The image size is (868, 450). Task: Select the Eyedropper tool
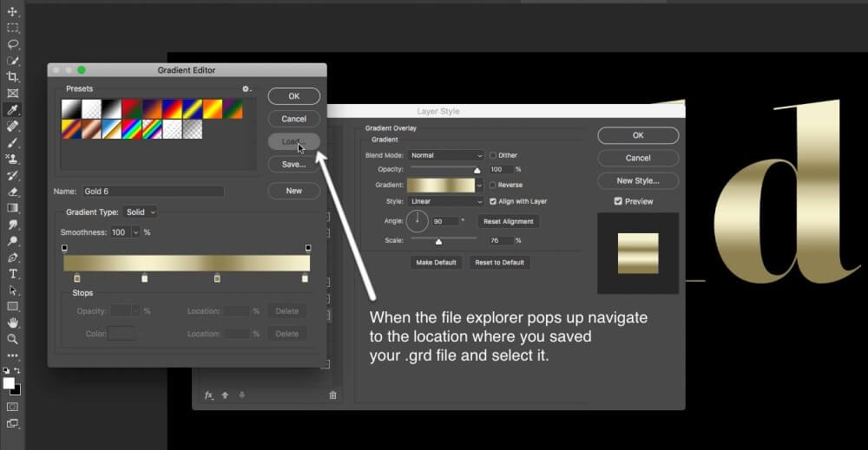tap(13, 109)
